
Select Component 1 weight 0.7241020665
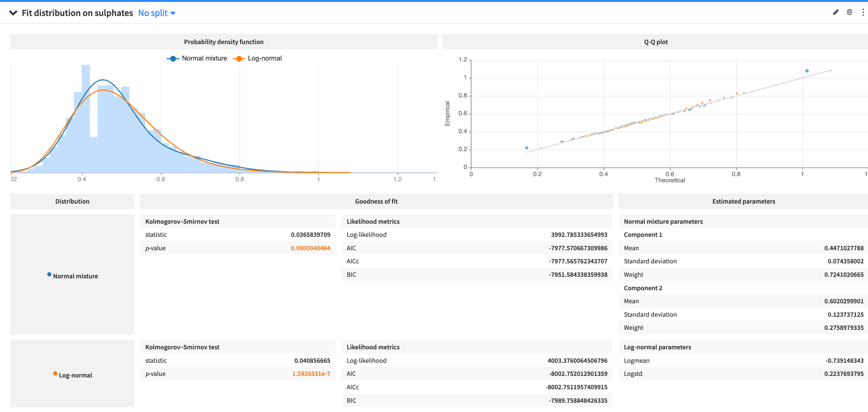(844, 275)
